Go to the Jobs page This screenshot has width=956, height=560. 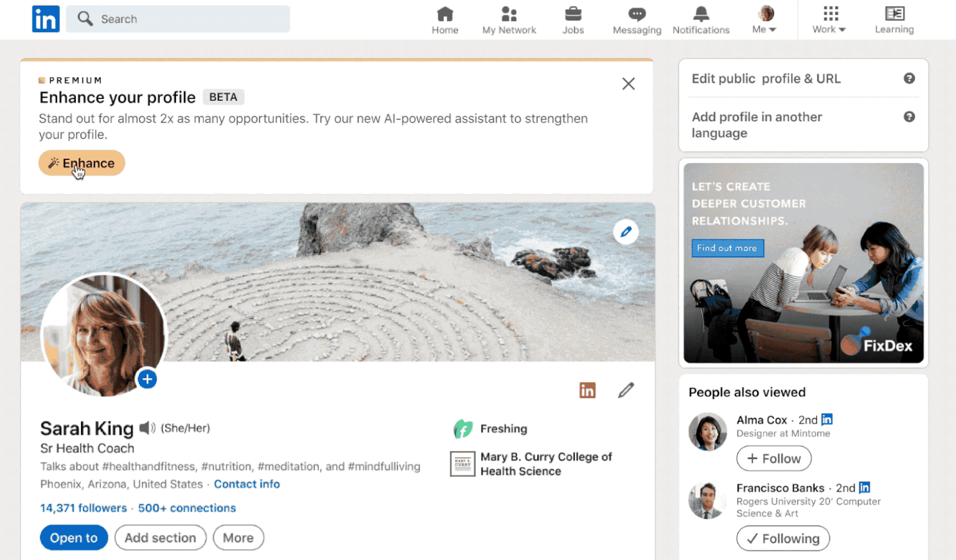pyautogui.click(x=572, y=19)
